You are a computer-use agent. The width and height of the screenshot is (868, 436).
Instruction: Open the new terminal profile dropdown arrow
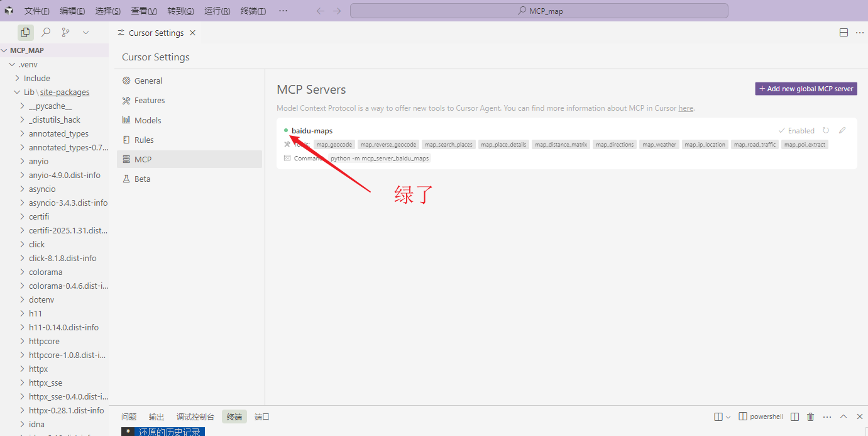coord(728,416)
